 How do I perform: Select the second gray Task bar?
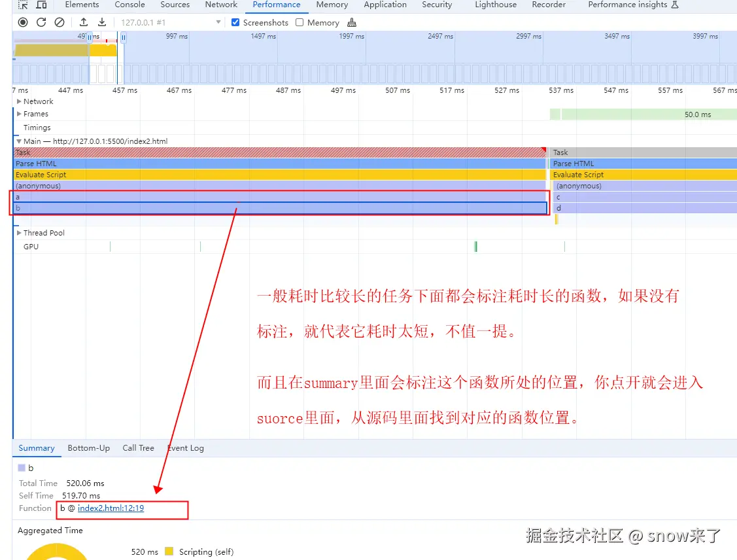click(x=643, y=152)
